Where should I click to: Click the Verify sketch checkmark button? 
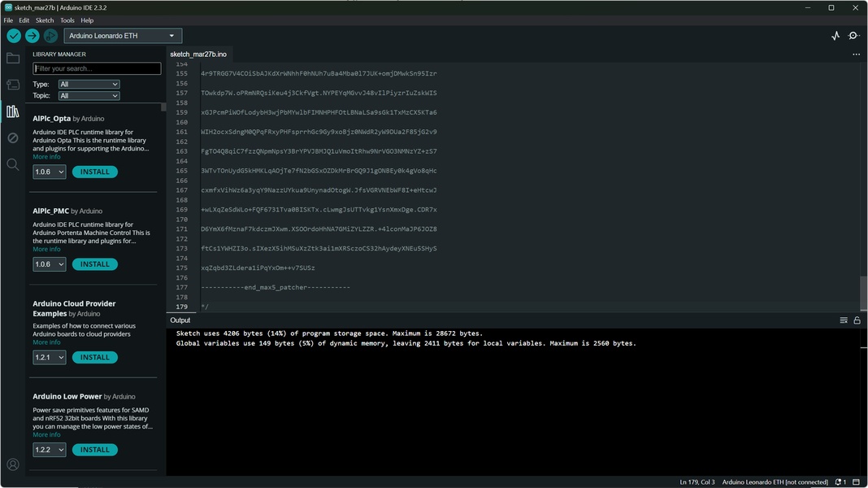14,36
